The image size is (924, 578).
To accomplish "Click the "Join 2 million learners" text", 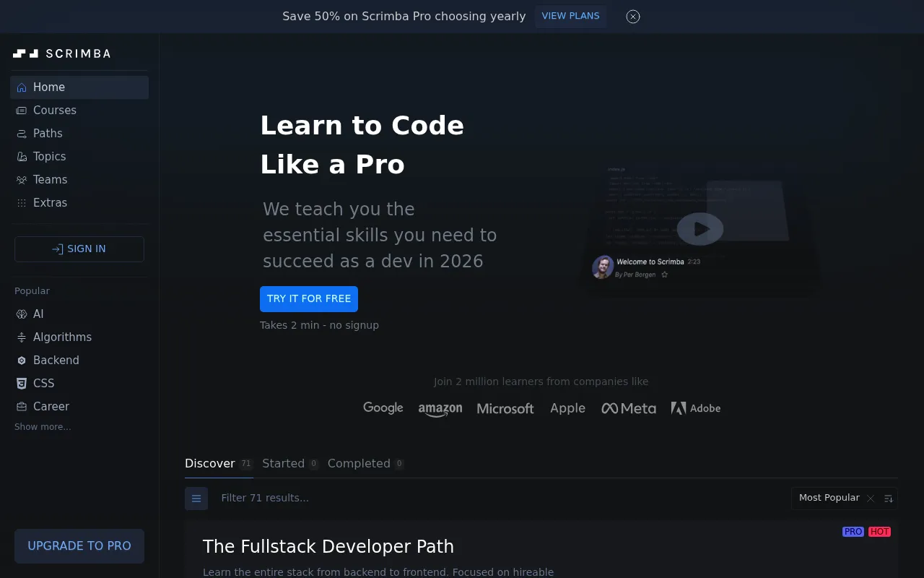I will 541,381.
